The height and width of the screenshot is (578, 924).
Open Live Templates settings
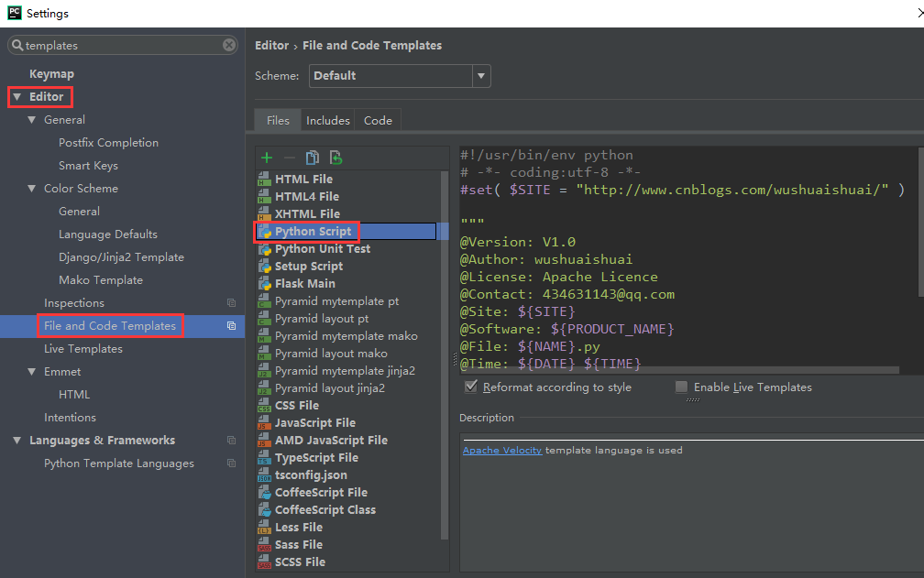click(83, 348)
